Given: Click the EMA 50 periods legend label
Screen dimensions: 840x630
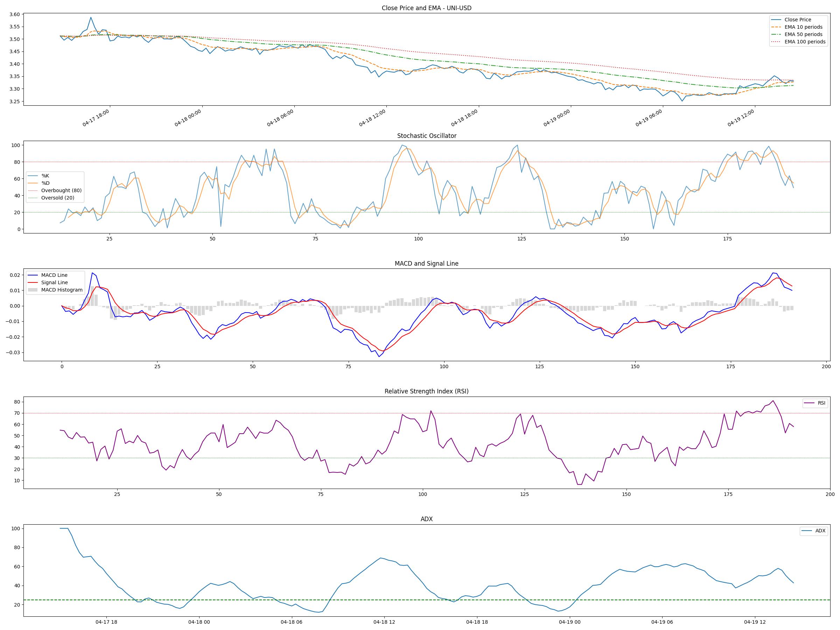Looking at the screenshot, I should click(x=803, y=35).
